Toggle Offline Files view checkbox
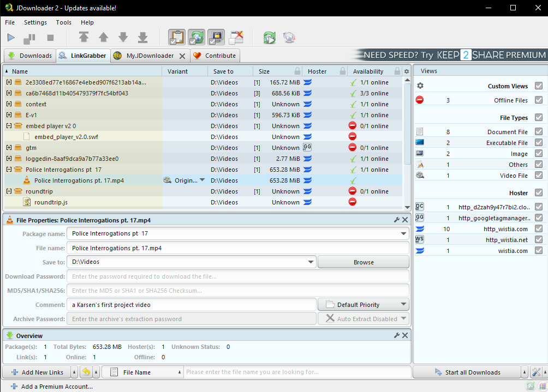The width and height of the screenshot is (548, 392). [x=539, y=100]
